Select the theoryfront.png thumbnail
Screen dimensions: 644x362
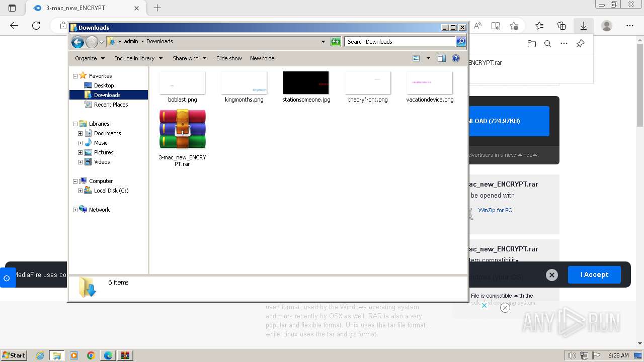(x=368, y=83)
